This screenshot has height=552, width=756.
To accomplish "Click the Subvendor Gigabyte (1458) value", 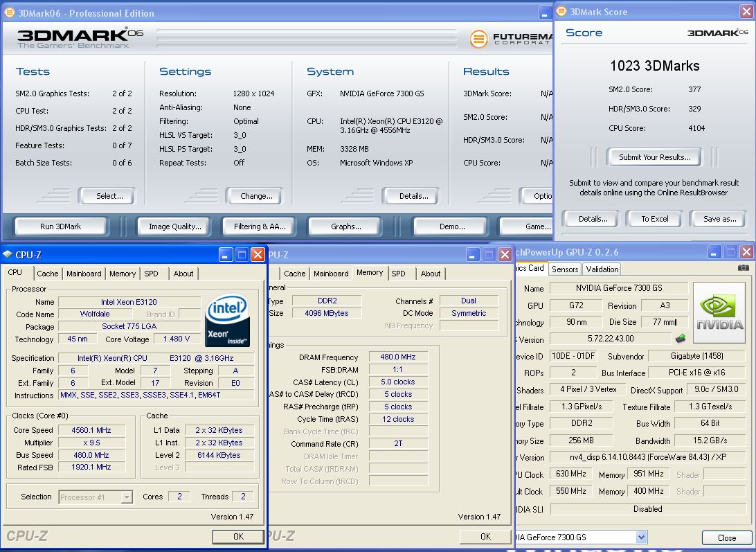I will [x=696, y=356].
